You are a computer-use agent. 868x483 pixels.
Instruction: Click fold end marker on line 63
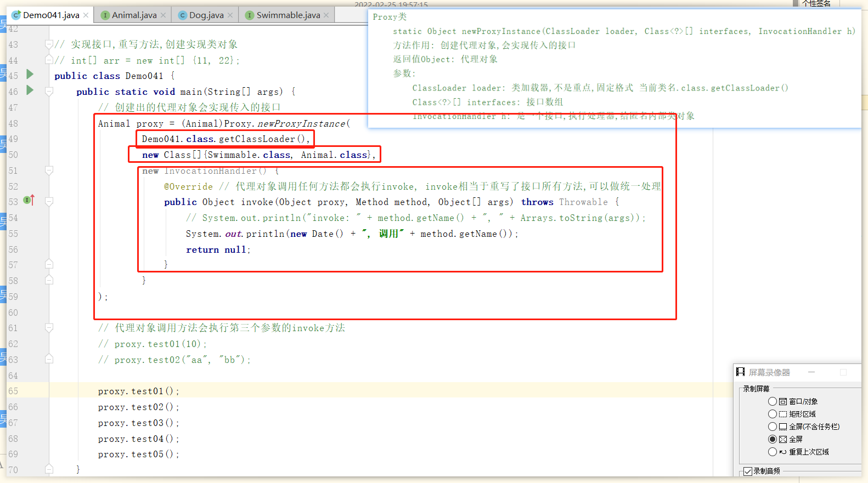[49, 359]
